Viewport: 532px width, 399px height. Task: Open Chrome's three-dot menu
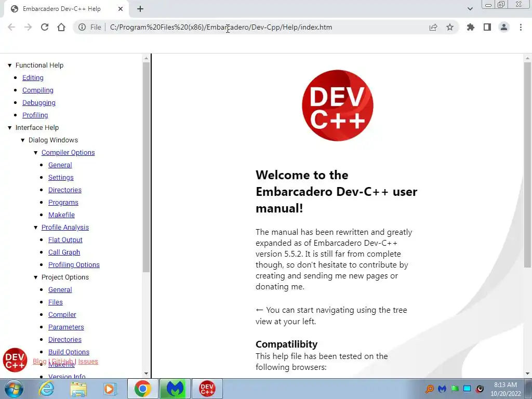point(521,27)
